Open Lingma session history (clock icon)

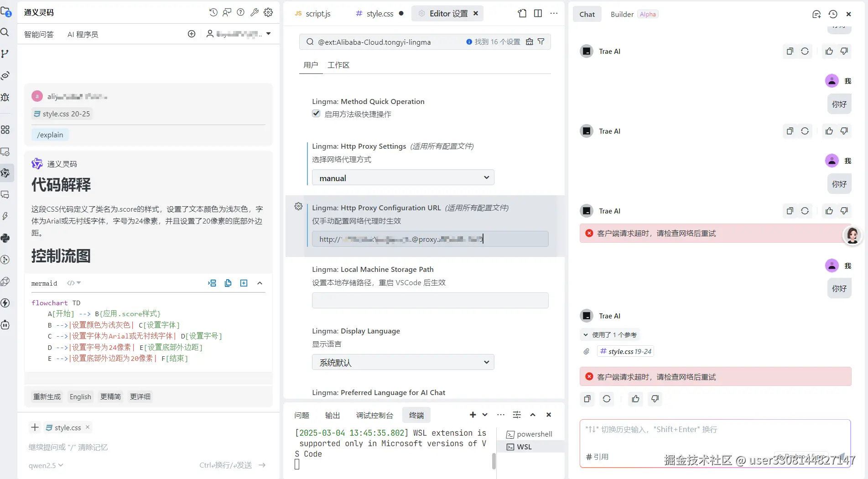213,12
